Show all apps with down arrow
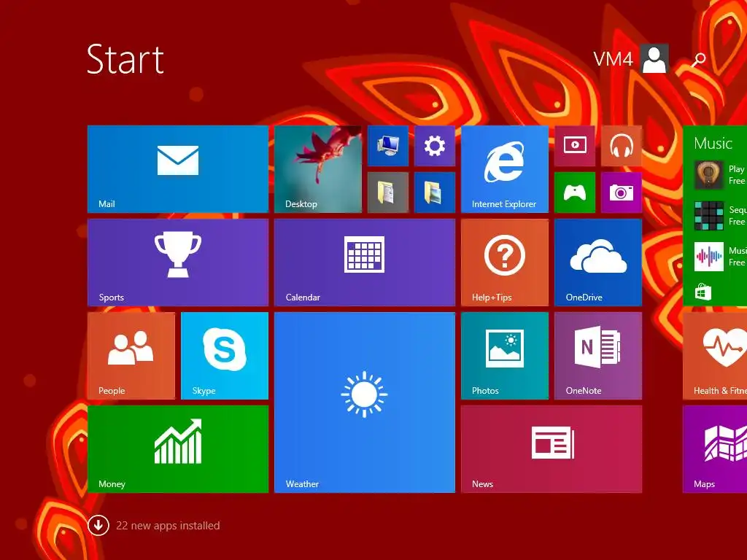747x560 pixels. click(x=98, y=525)
